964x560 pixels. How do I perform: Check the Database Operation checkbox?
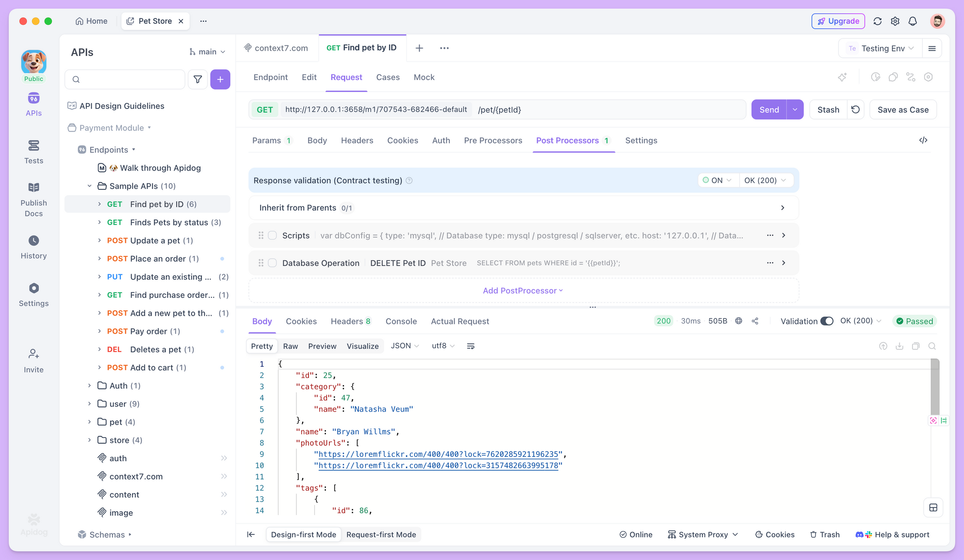coord(272,263)
